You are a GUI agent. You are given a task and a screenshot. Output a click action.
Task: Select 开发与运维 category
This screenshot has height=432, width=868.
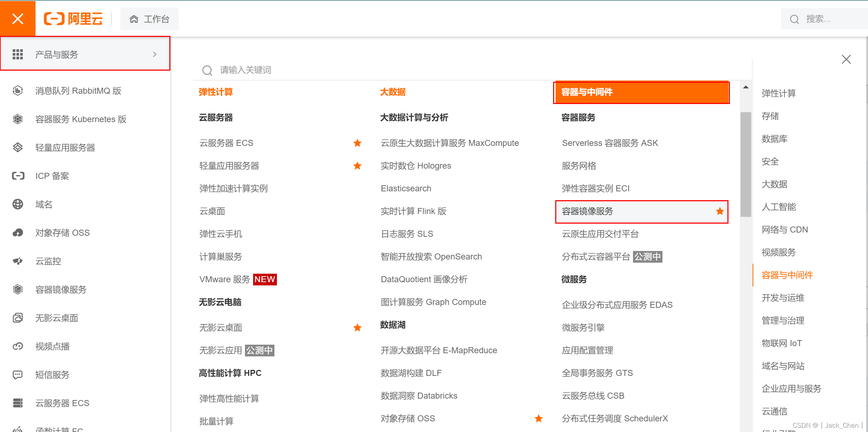pos(783,298)
